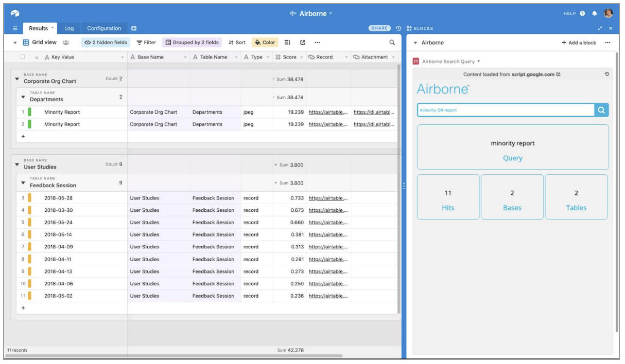
Task: Open the Airtable home logo
Action: [x=15, y=13]
